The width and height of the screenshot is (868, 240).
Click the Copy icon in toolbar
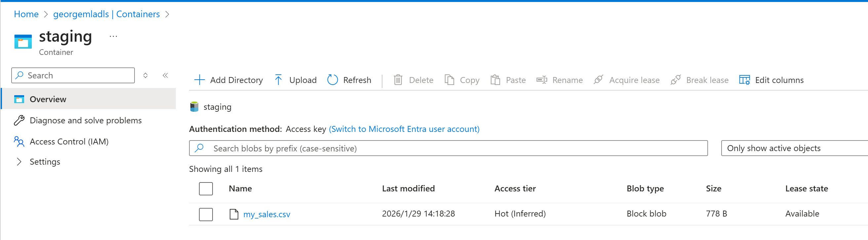(449, 80)
